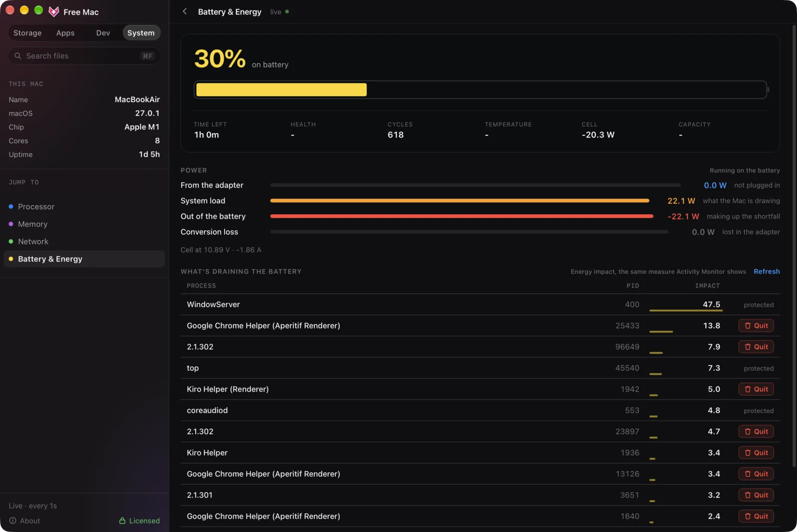Click the Cell at 10.89 V reading
797x532 pixels.
[221, 250]
